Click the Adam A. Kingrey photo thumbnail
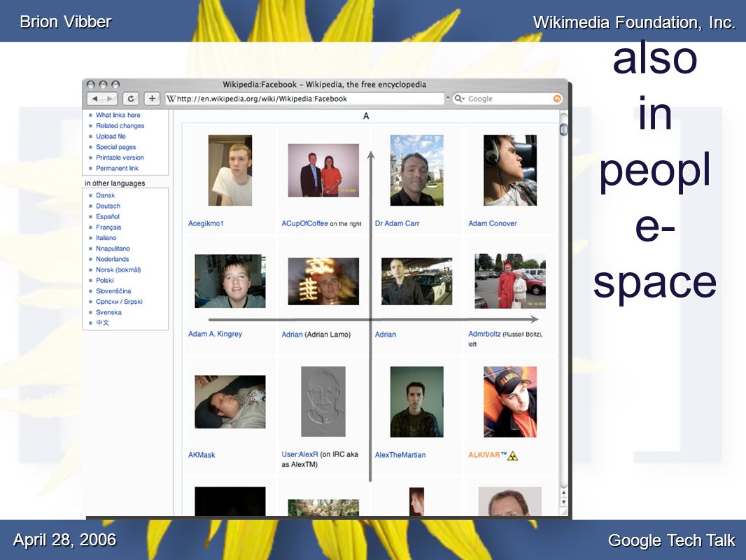This screenshot has height=560, width=746. [230, 281]
